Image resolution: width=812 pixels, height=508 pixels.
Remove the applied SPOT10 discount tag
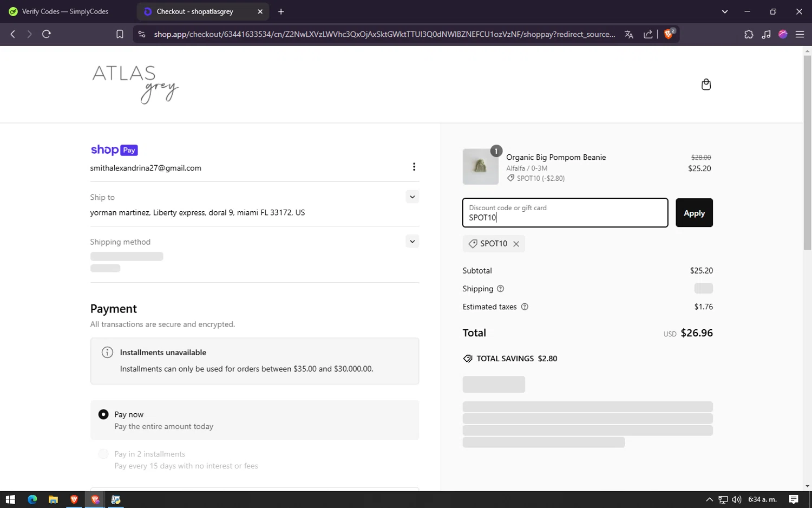[x=516, y=244]
